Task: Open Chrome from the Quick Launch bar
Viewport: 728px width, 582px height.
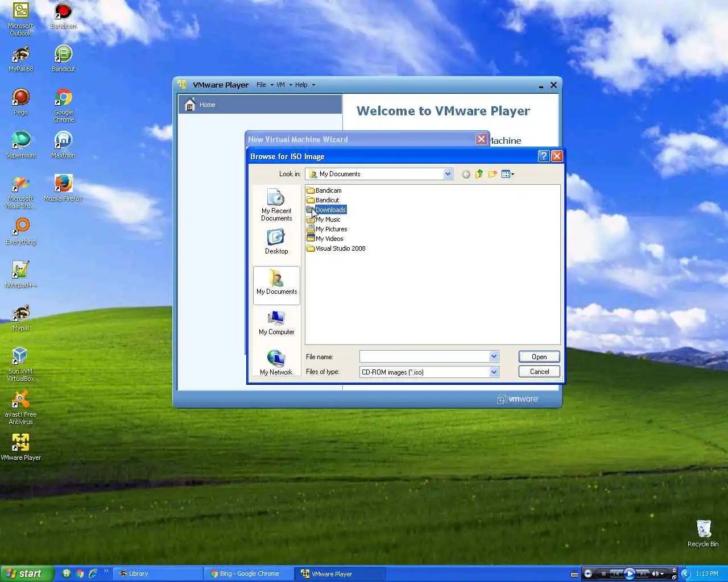Action: [80, 573]
